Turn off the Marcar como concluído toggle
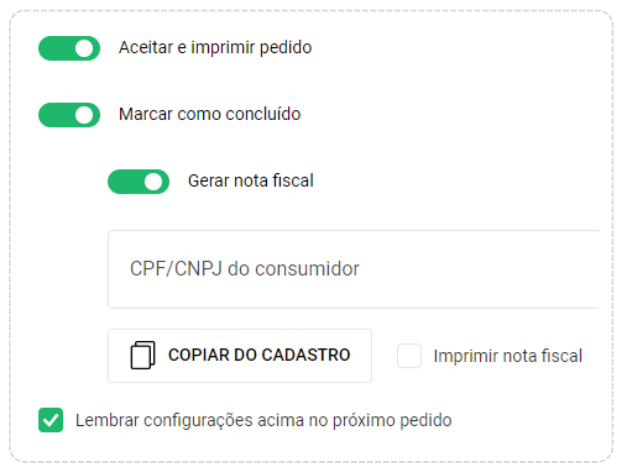Image resolution: width=621 pixels, height=470 pixels. pos(69,115)
